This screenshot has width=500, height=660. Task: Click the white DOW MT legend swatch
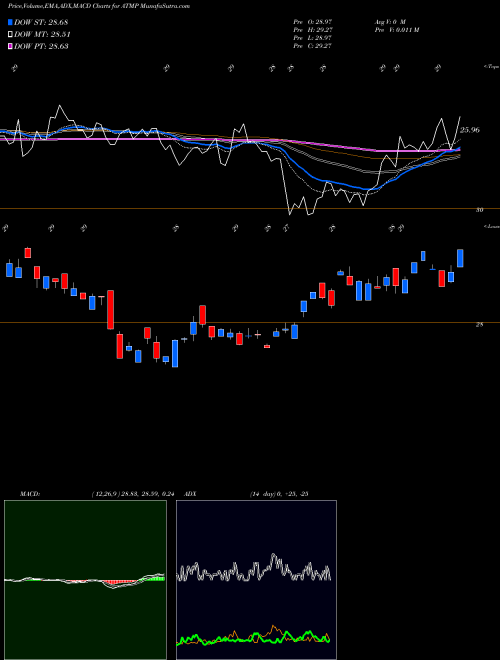[10, 35]
